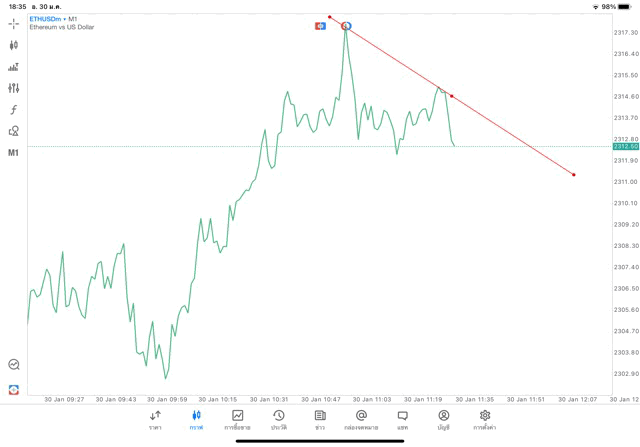Open the กล่องจดหมาย (Mailbox) tab
The image size is (640, 447).
tap(361, 419)
